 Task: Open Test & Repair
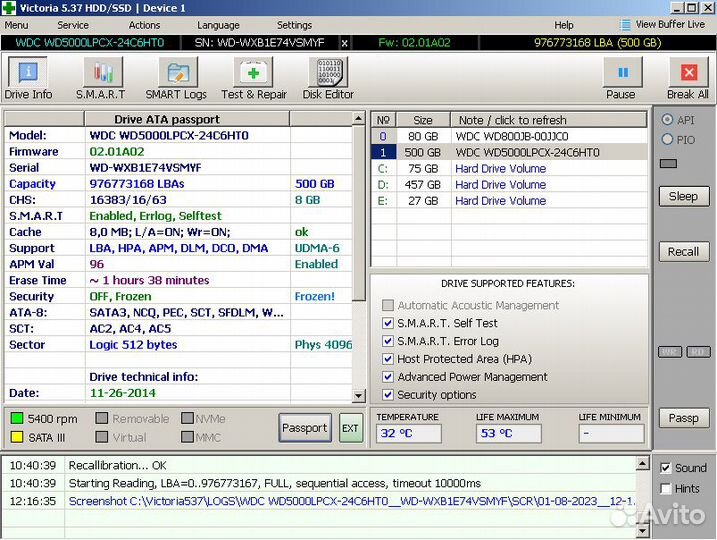253,79
